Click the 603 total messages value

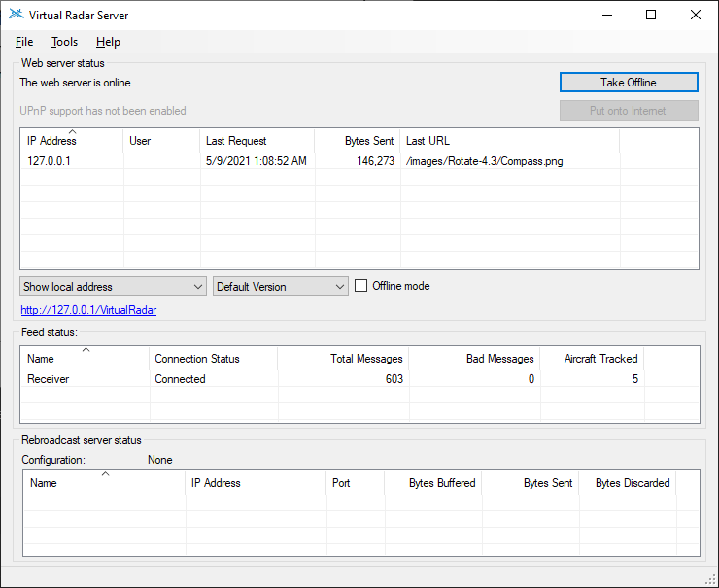(394, 379)
